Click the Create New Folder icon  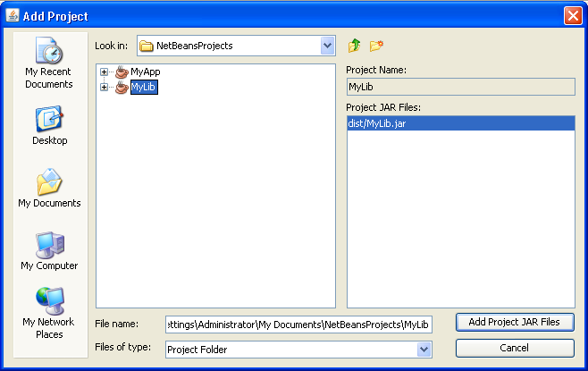click(376, 46)
